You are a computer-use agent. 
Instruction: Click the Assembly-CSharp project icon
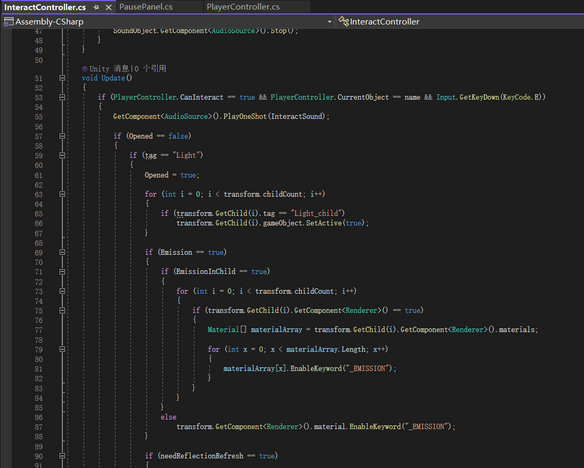tap(8, 22)
